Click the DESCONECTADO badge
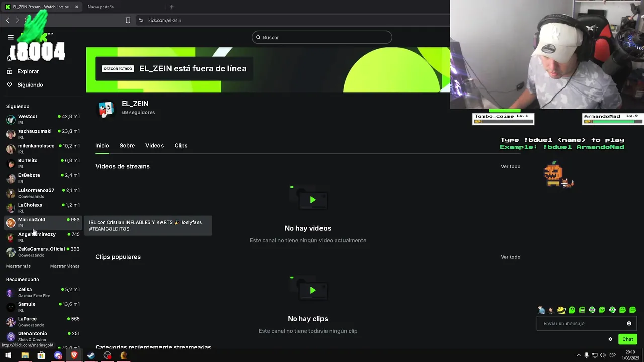Viewport: 644px width, 362px height. point(118,68)
